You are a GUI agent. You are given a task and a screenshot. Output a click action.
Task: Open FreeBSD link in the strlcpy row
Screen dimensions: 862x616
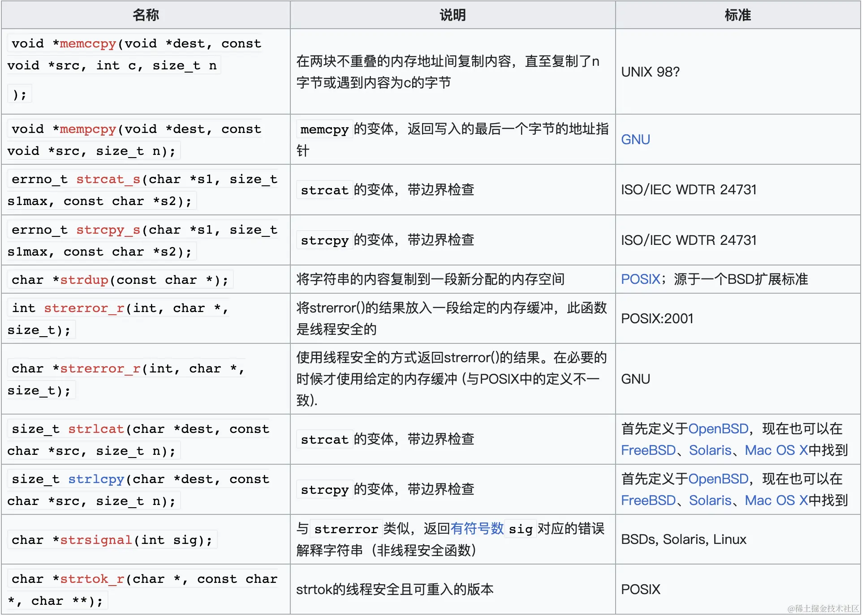[x=648, y=500]
